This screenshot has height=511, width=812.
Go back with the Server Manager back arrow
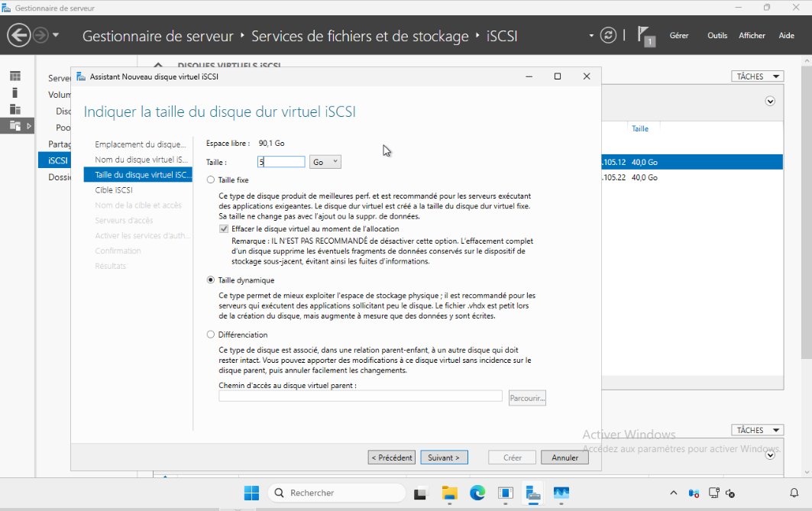(x=18, y=36)
